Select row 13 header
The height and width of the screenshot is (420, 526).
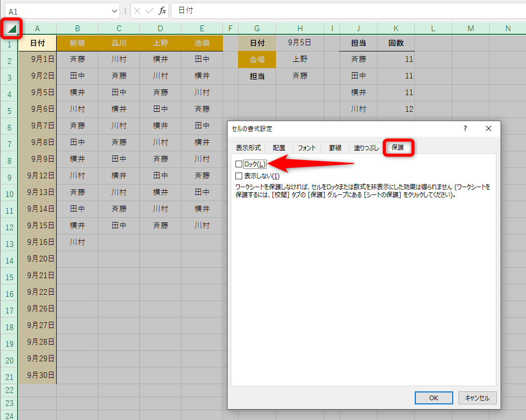9,244
